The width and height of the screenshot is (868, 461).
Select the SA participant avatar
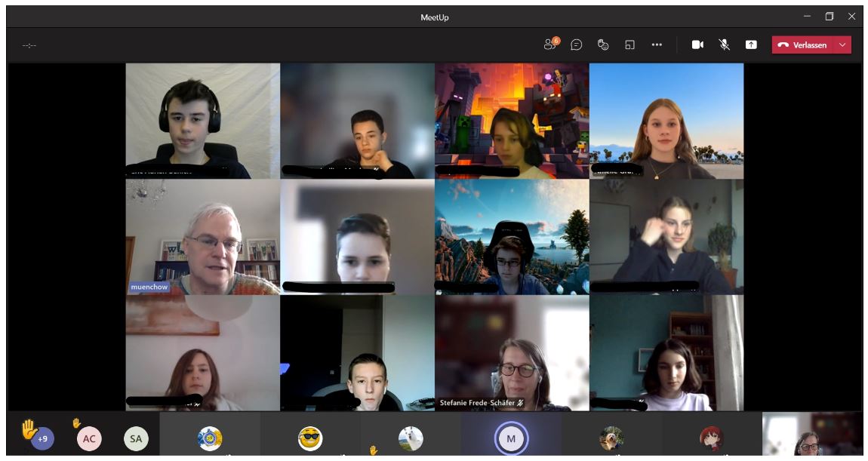pyautogui.click(x=135, y=438)
